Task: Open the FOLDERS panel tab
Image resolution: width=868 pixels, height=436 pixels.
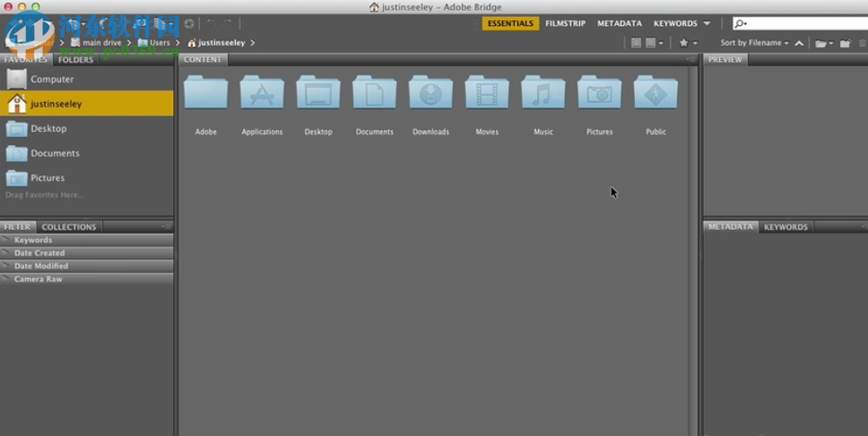Action: point(76,60)
